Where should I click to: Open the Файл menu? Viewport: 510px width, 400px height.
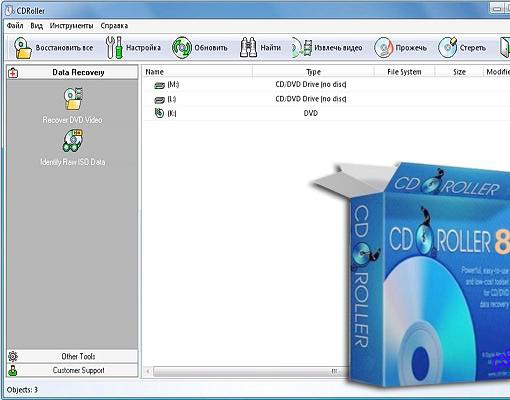15,26
